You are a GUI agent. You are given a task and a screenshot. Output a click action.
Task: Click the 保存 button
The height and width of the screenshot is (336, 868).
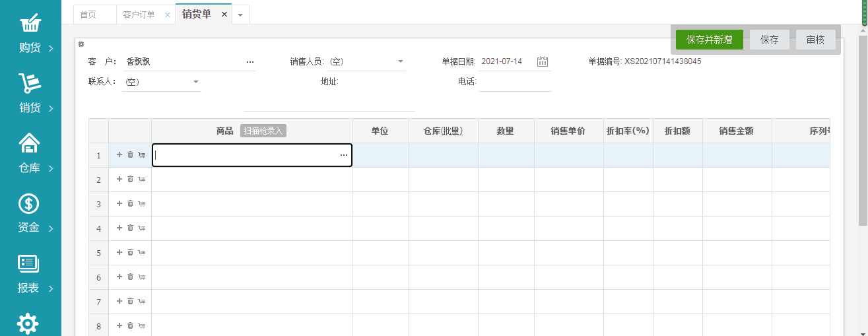point(770,40)
